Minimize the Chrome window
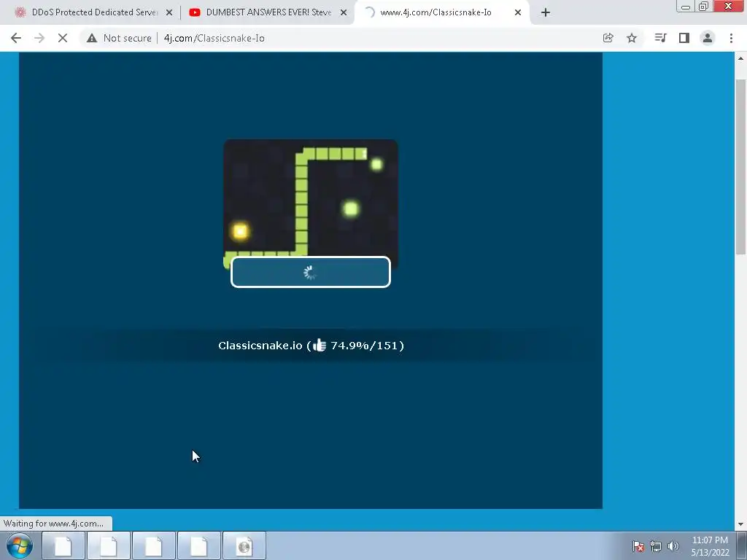 [x=686, y=6]
